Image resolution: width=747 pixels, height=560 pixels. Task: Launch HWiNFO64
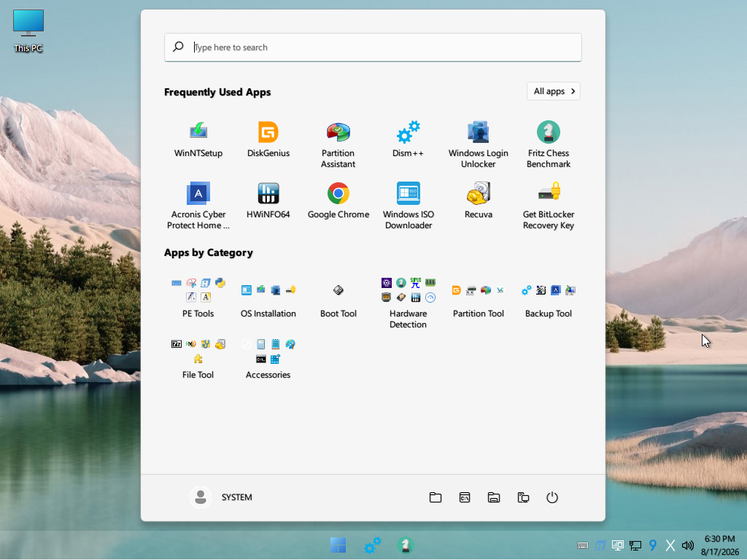click(x=268, y=201)
